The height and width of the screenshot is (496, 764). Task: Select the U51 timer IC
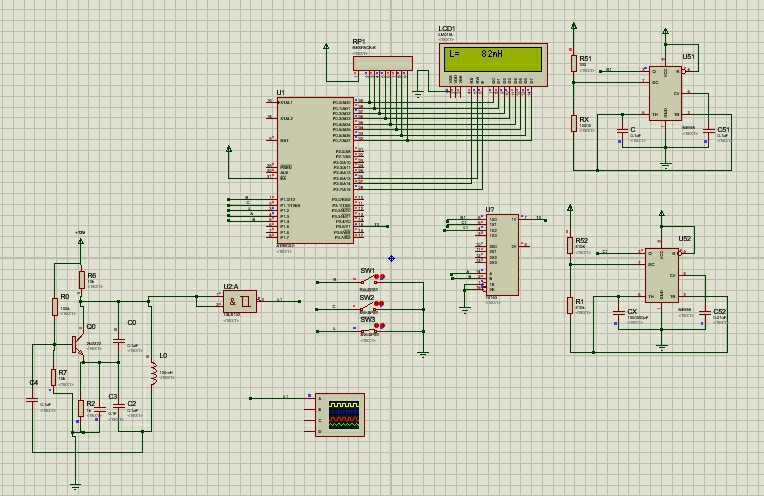[665, 94]
